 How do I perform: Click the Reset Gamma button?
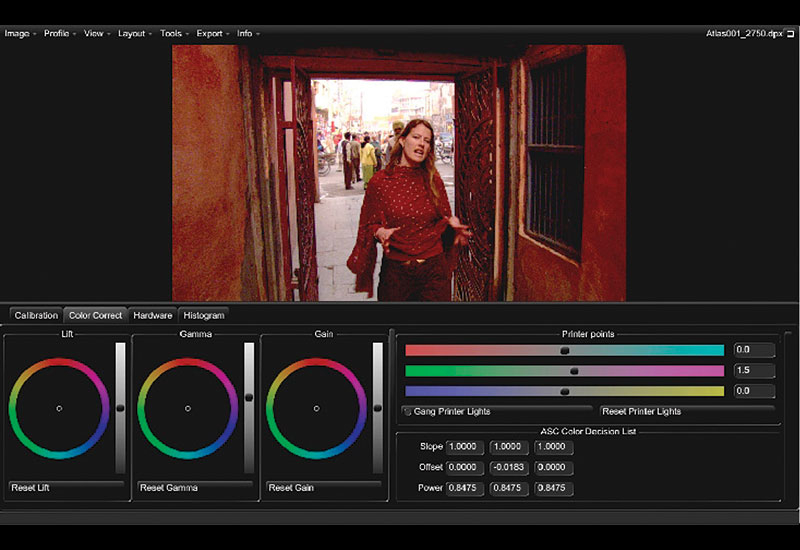pos(195,488)
